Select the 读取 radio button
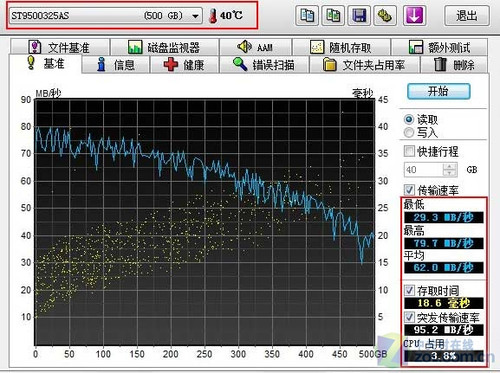500x373 pixels. pos(409,119)
